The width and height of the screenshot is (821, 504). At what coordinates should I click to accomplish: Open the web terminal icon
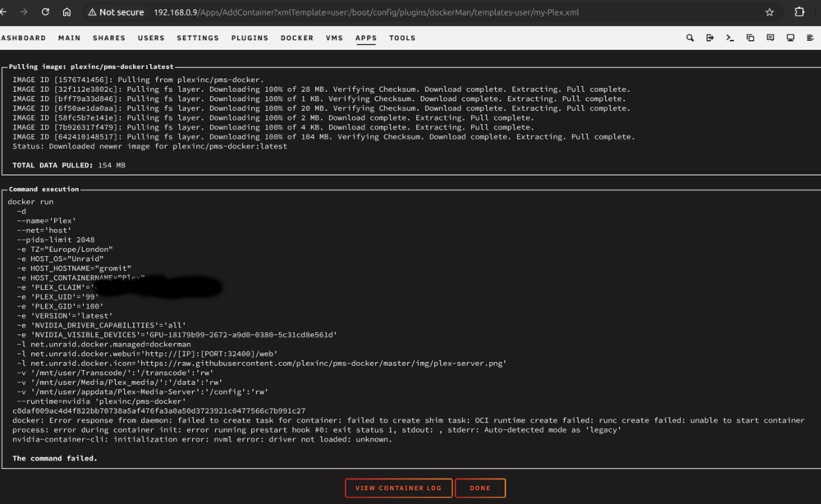point(730,38)
